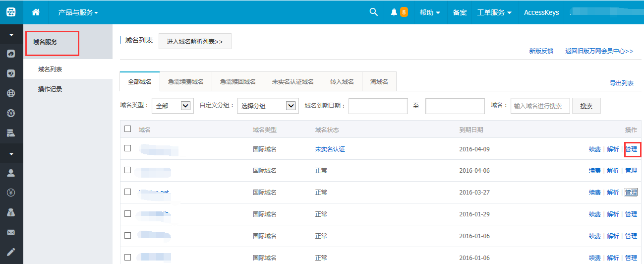
Task: Click the 搜索 button
Action: pos(586,106)
